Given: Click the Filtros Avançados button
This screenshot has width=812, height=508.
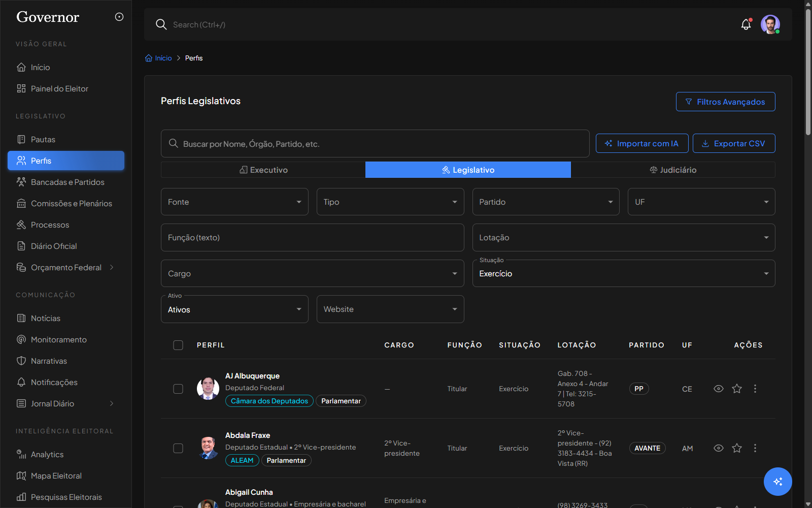Looking at the screenshot, I should (725, 102).
